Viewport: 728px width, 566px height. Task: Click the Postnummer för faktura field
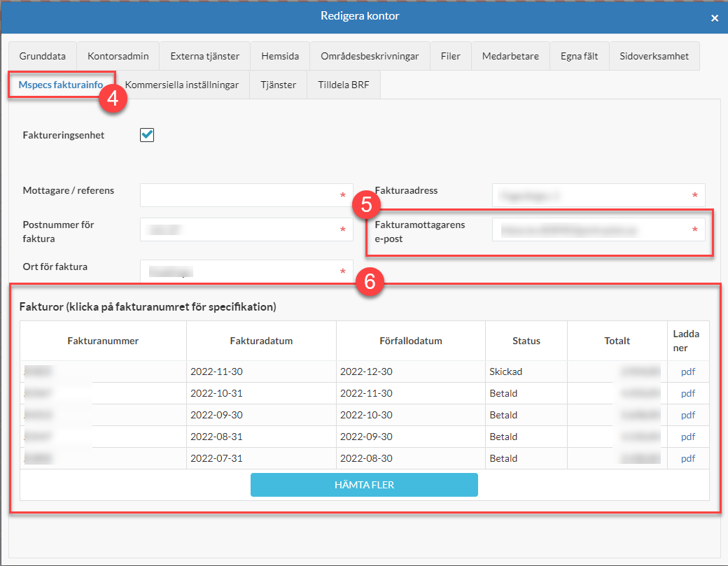pos(246,229)
